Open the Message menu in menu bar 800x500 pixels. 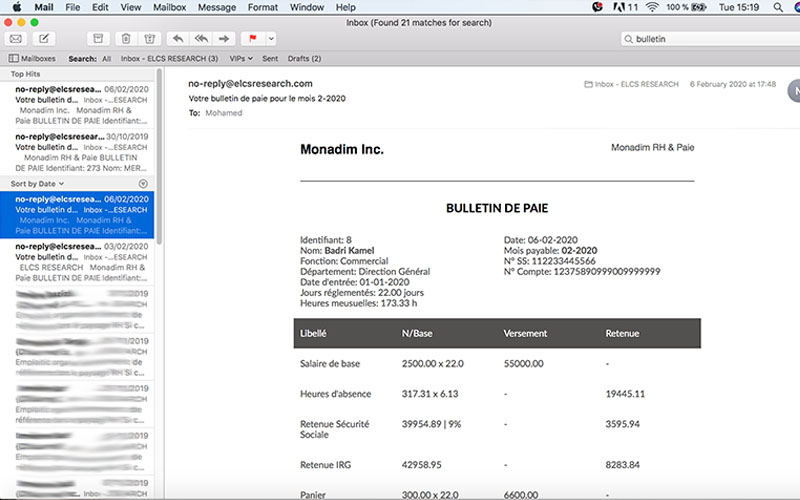coord(217,7)
